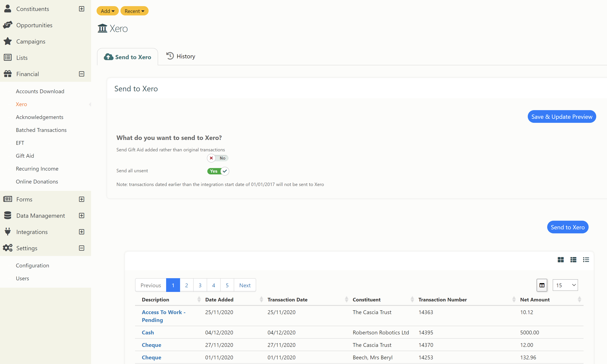This screenshot has height=364, width=607.
Task: Switch to bulleted list view icon
Action: click(586, 260)
